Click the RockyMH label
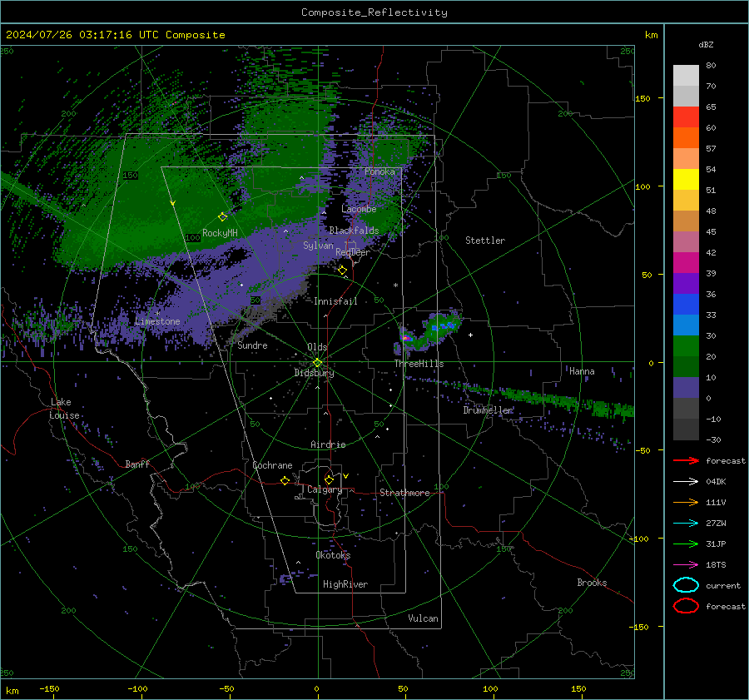Viewport: 749px width, 700px height. coord(220,233)
